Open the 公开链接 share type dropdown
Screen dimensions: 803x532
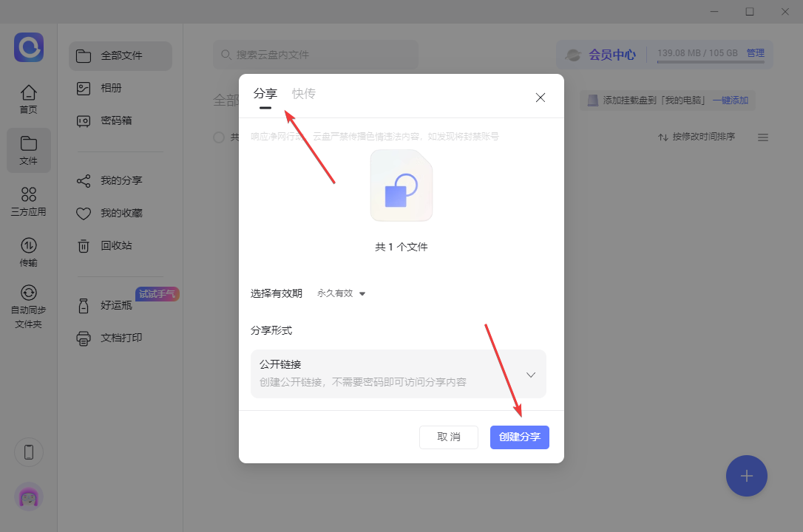(x=530, y=374)
